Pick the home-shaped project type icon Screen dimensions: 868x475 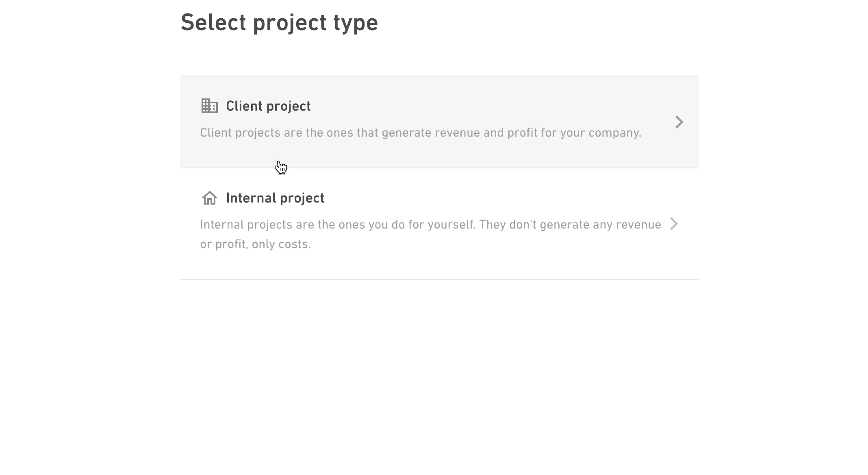[210, 198]
